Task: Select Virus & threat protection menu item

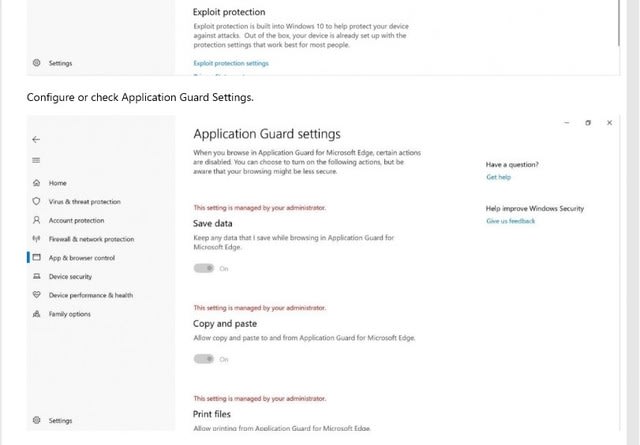Action: pyautogui.click(x=84, y=202)
